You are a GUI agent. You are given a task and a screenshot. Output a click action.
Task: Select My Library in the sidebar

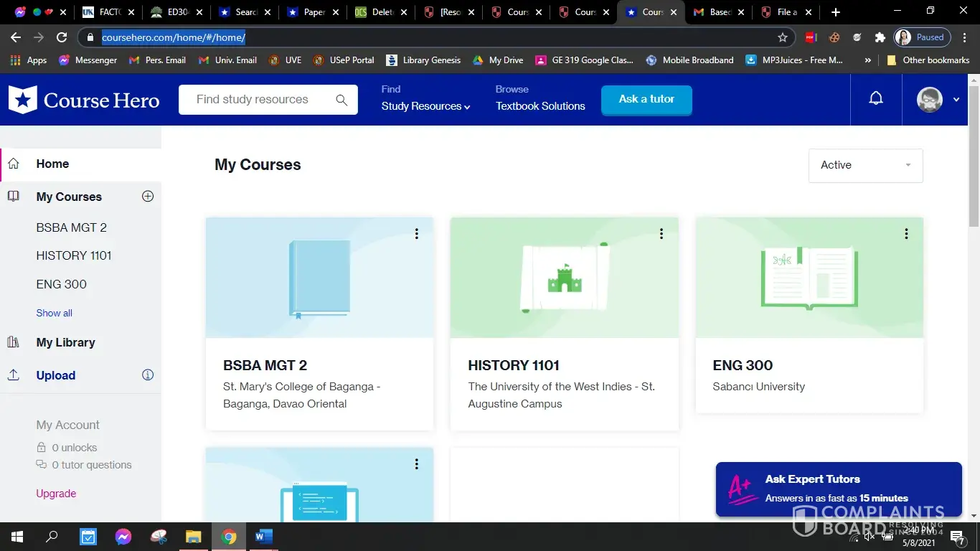pos(65,342)
